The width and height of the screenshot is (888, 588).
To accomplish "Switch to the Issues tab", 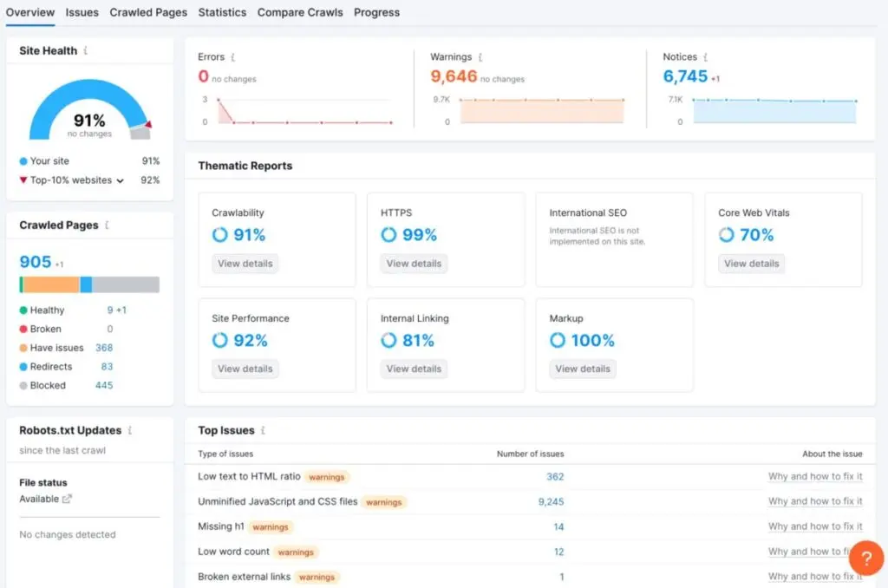I will point(82,12).
